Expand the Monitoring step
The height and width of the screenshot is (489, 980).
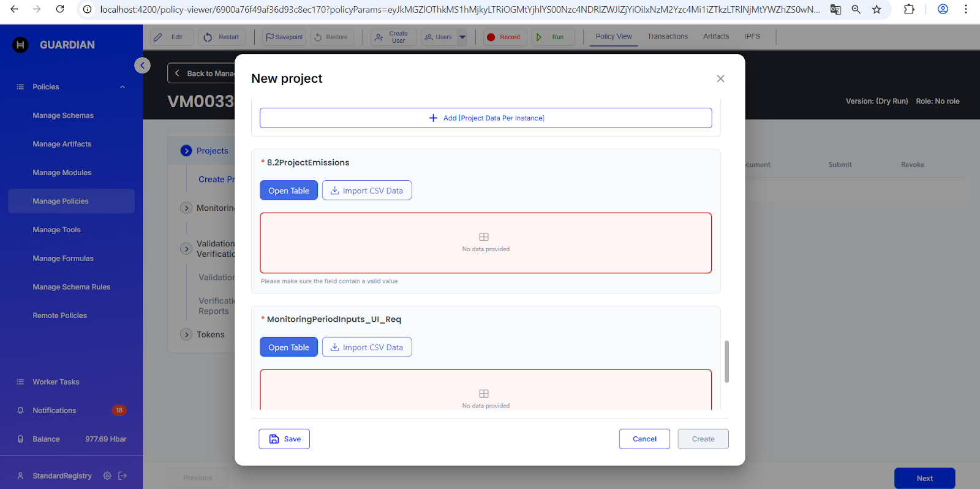tap(187, 208)
